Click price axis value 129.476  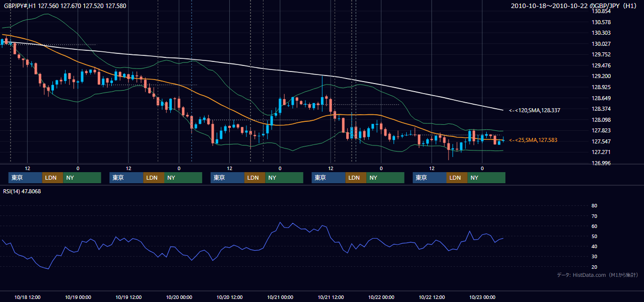[601, 65]
